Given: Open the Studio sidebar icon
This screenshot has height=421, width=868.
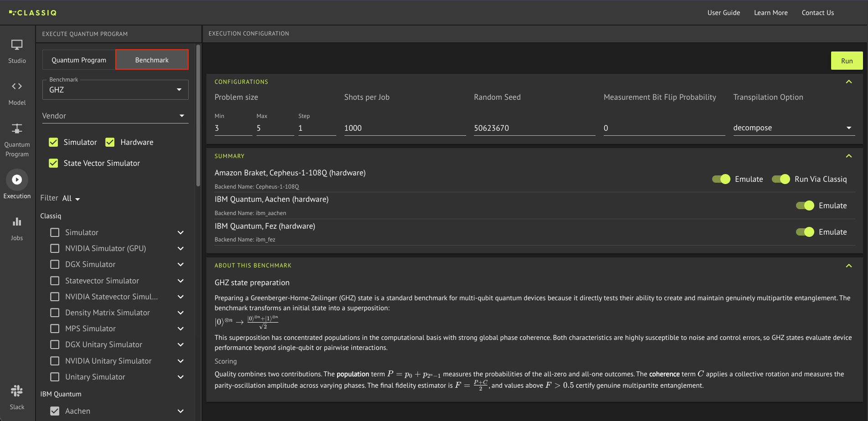Looking at the screenshot, I should (17, 45).
